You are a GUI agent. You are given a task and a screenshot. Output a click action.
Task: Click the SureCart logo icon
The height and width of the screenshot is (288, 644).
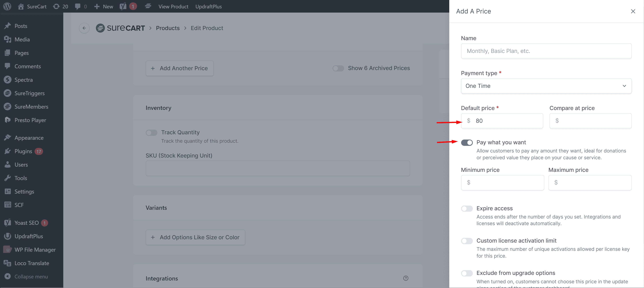(100, 28)
